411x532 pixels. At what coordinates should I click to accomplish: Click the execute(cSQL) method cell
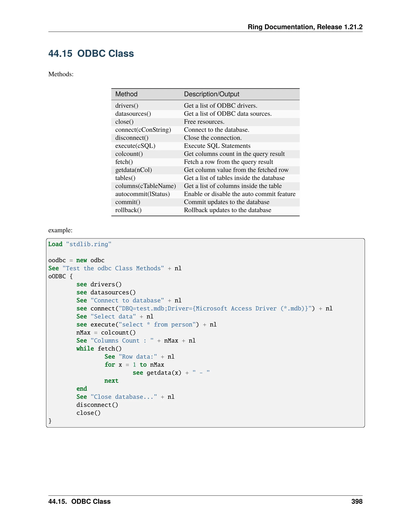click(x=135, y=146)
